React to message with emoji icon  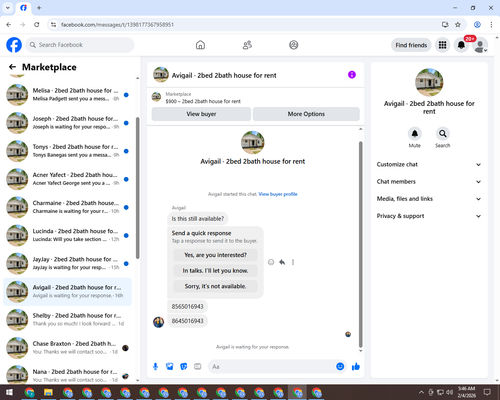(271, 262)
